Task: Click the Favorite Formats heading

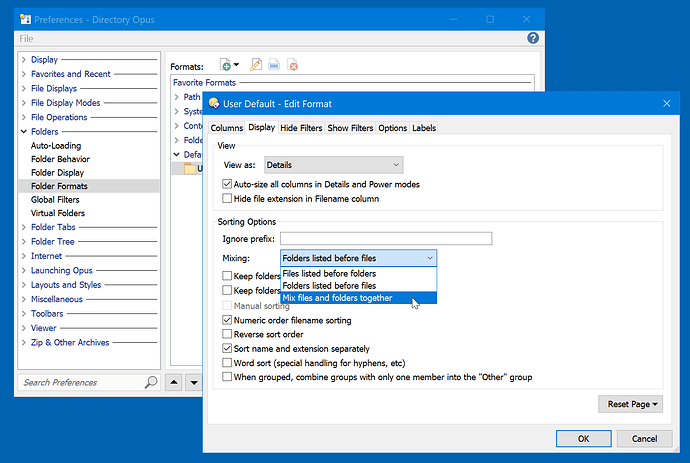Action: point(204,82)
